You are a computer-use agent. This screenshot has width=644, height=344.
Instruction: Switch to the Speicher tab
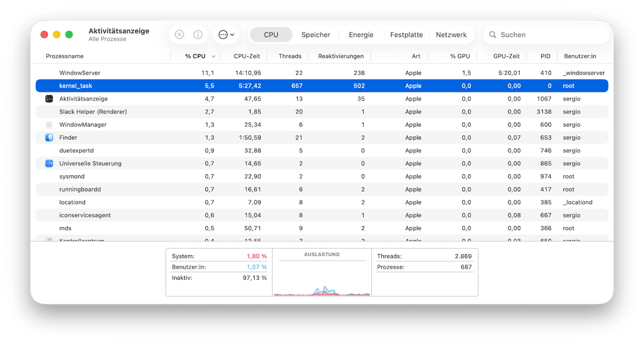point(316,34)
